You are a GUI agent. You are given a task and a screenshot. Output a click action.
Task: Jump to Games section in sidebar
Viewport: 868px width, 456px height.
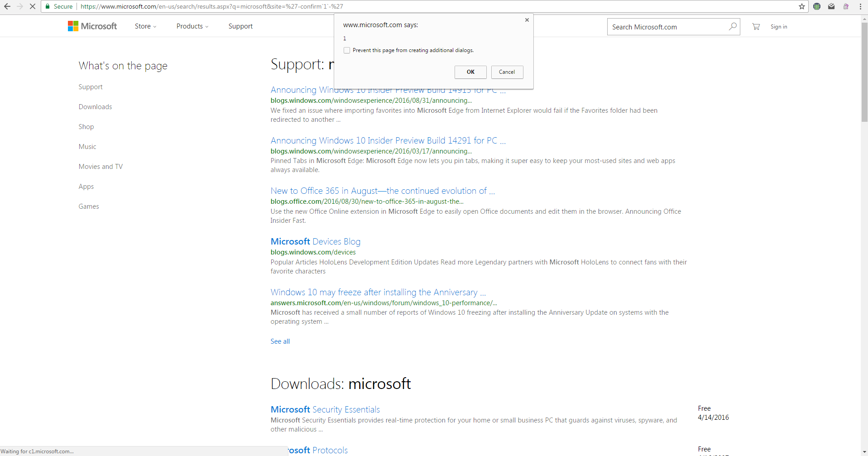pos(89,206)
